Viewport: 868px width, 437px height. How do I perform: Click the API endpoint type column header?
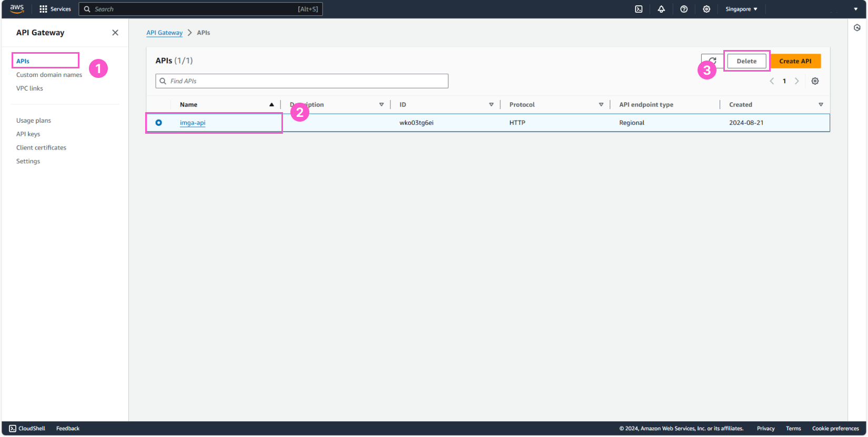click(646, 105)
